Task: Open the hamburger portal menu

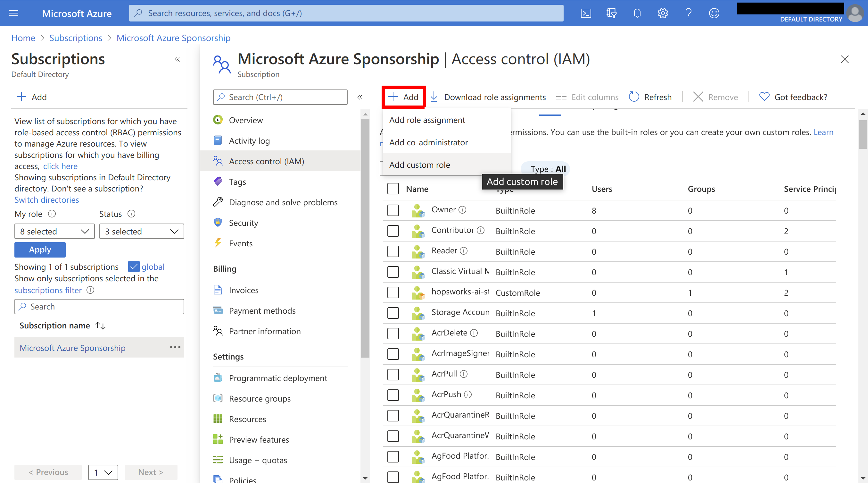Action: 14,13
